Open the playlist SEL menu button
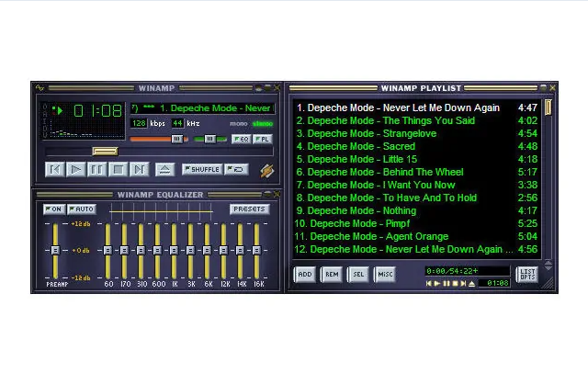Image resolution: width=588 pixels, height=373 pixels. pos(358,275)
